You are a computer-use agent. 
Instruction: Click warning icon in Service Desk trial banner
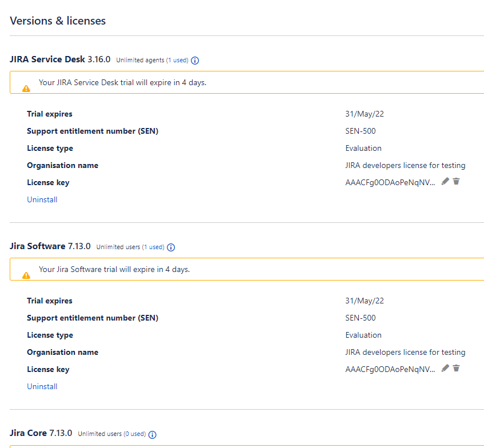pyautogui.click(x=26, y=89)
